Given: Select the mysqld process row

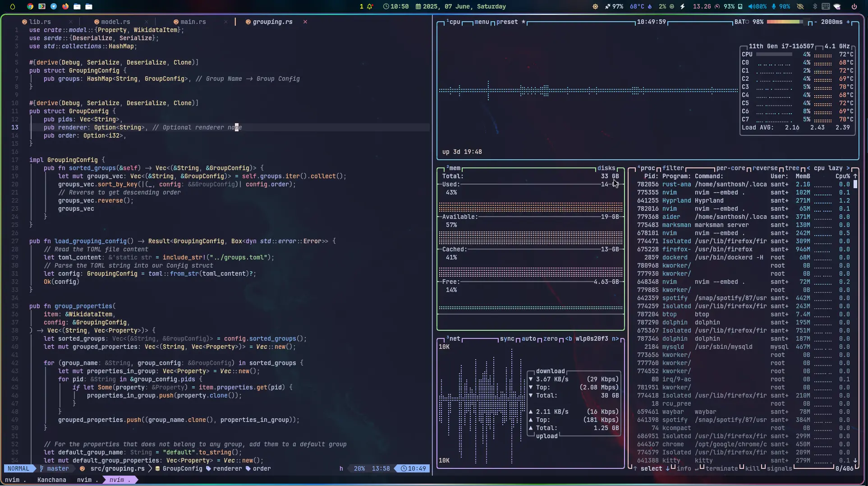Looking at the screenshot, I should click(x=743, y=347).
